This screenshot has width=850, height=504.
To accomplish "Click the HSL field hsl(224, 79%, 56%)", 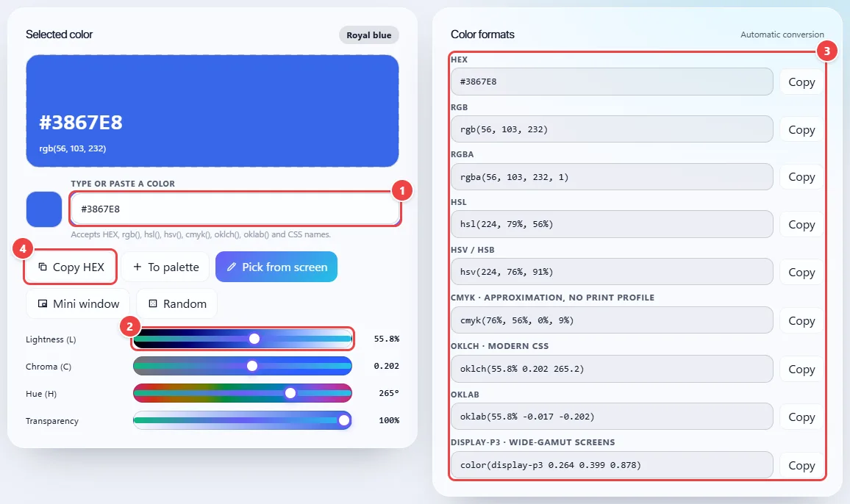I will click(612, 224).
